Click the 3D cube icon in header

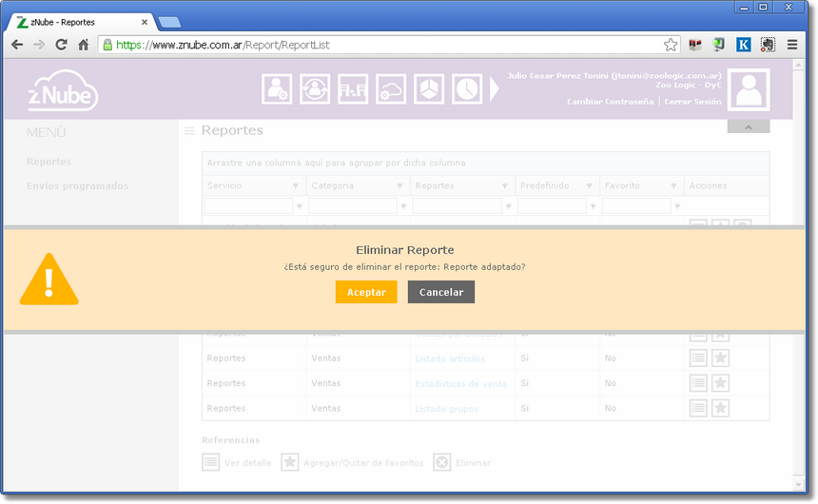pyautogui.click(x=429, y=89)
